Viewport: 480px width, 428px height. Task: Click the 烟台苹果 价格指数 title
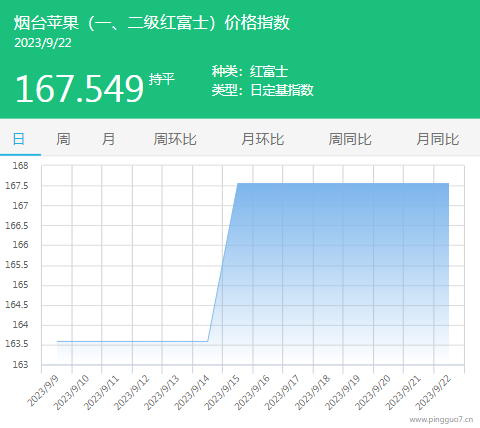(x=152, y=23)
